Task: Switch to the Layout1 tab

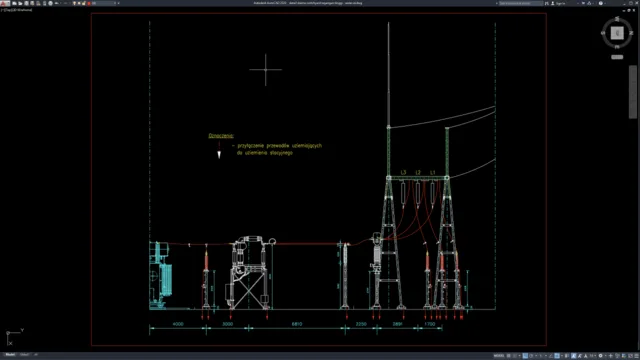Action: (24, 355)
